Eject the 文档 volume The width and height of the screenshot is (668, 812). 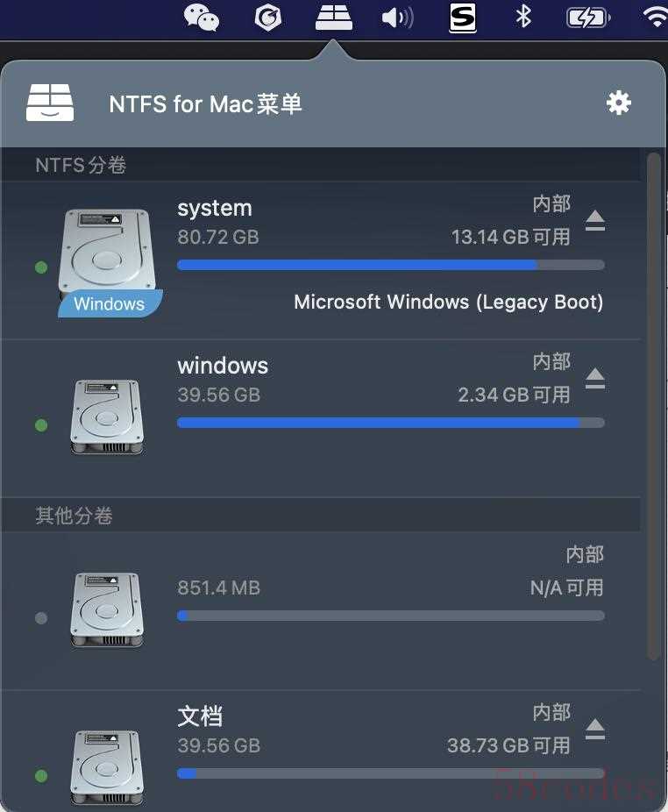(x=595, y=728)
